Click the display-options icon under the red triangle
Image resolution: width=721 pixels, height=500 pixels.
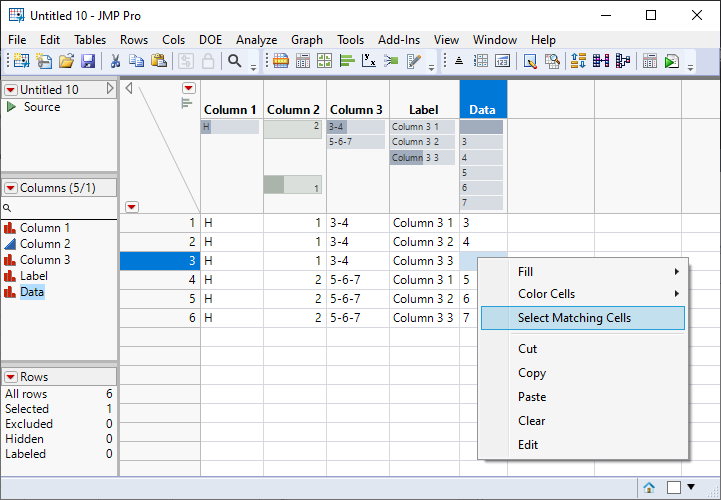(186, 103)
